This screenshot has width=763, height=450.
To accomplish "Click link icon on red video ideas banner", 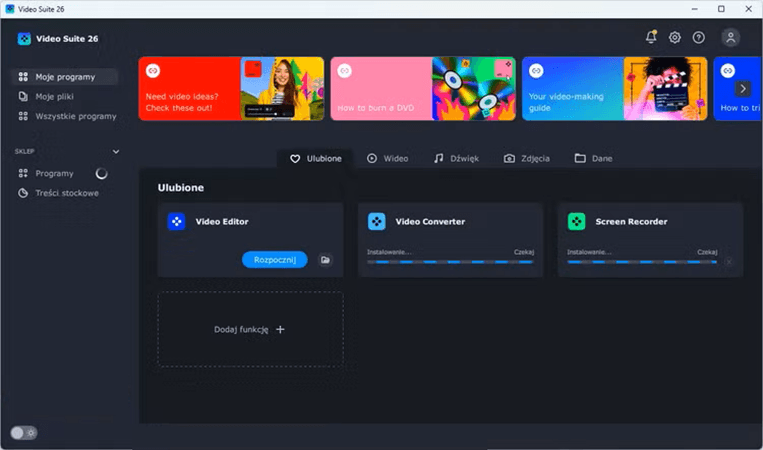I will 153,71.
